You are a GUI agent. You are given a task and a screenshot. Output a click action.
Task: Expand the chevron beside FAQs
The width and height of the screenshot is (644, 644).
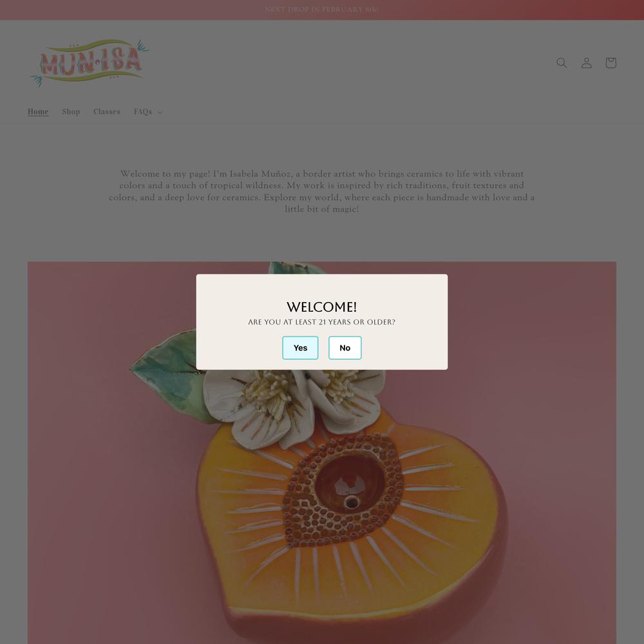coord(160,112)
